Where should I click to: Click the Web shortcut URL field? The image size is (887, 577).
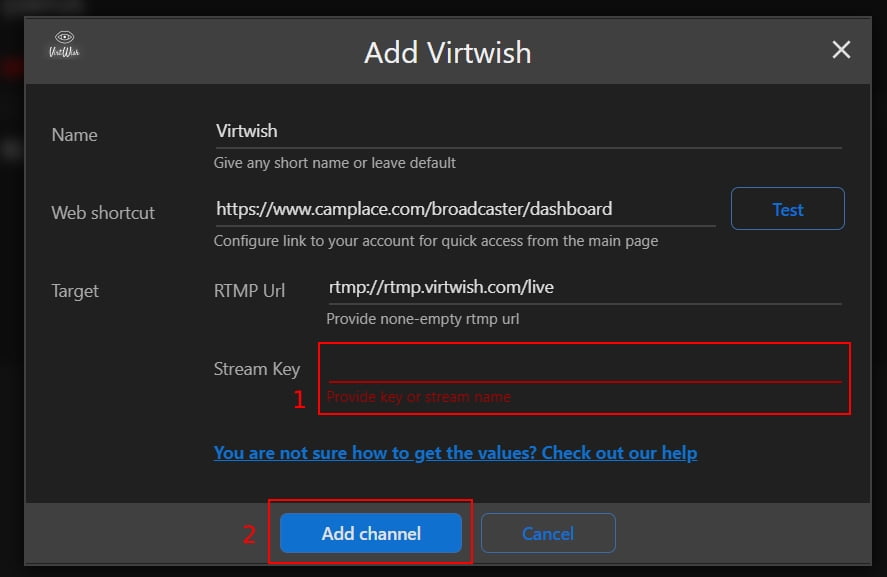click(465, 209)
